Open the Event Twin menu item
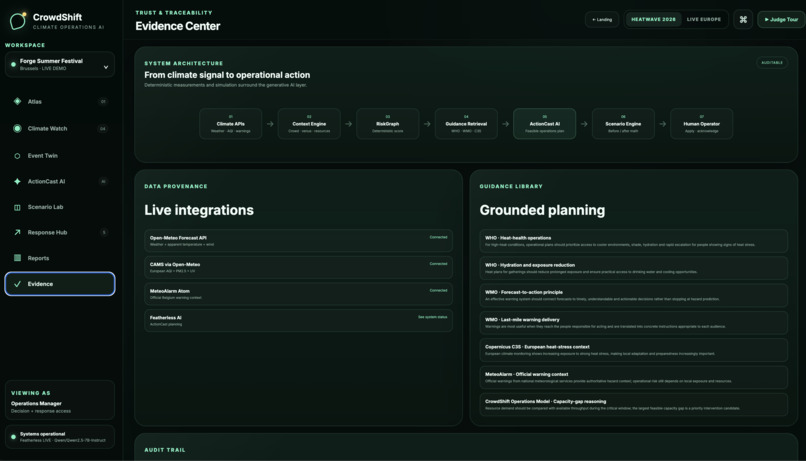This screenshot has height=461, width=806. 60,156
